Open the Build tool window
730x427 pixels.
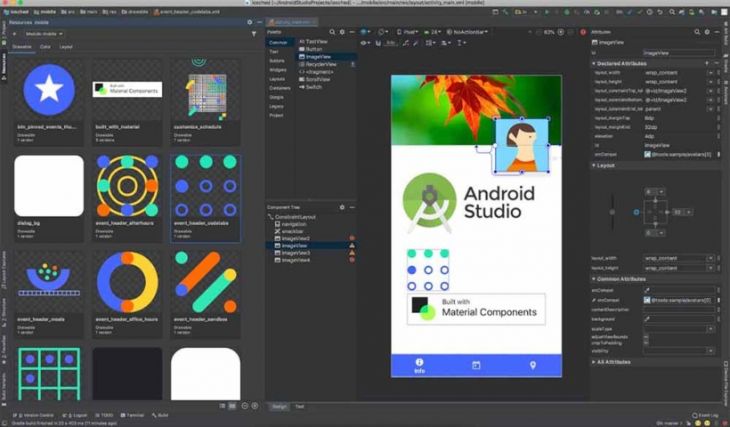(160, 415)
